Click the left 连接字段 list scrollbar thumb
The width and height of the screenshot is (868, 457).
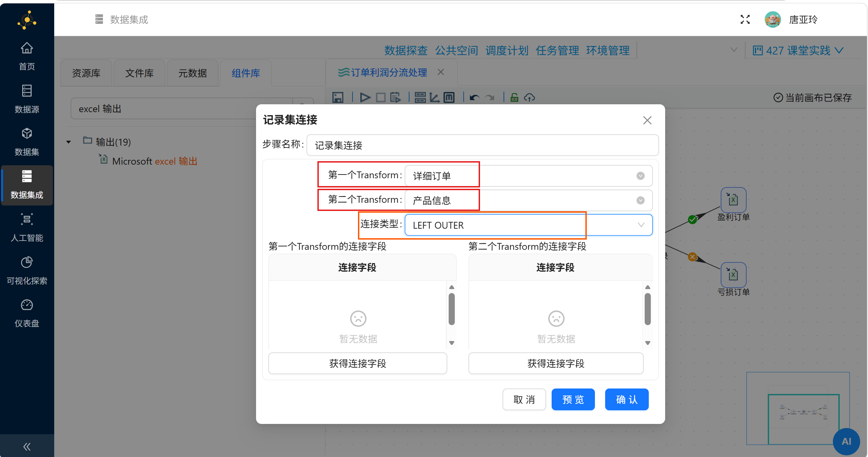coord(451,309)
